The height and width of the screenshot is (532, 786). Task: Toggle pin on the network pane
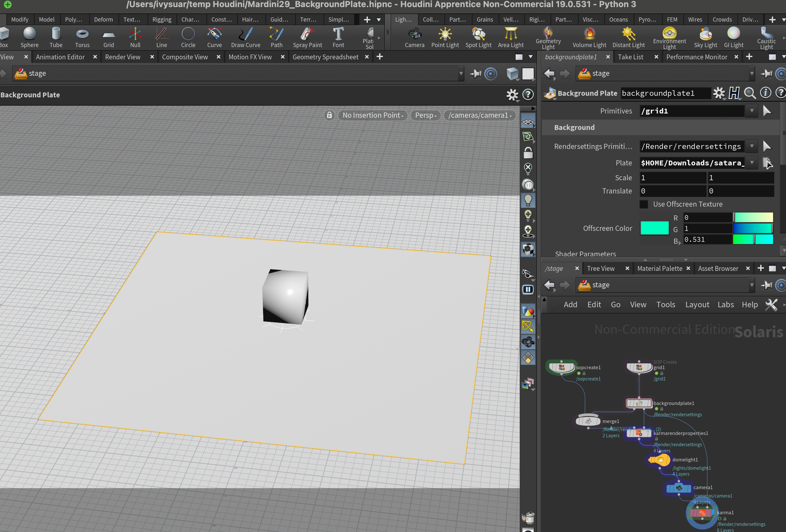[766, 285]
